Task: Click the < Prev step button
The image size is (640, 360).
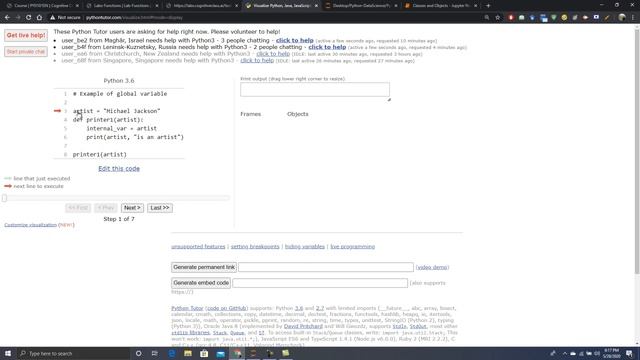Action: click(106, 208)
